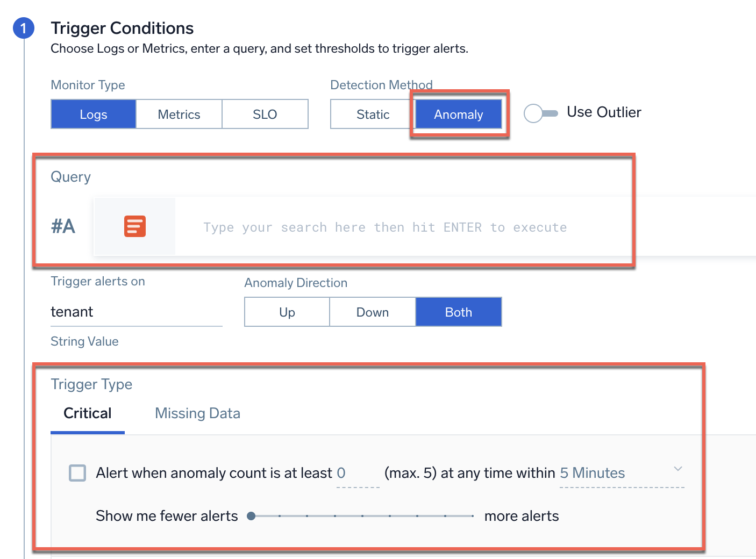Choose Logs monitor type
This screenshot has height=559, width=756.
click(94, 114)
